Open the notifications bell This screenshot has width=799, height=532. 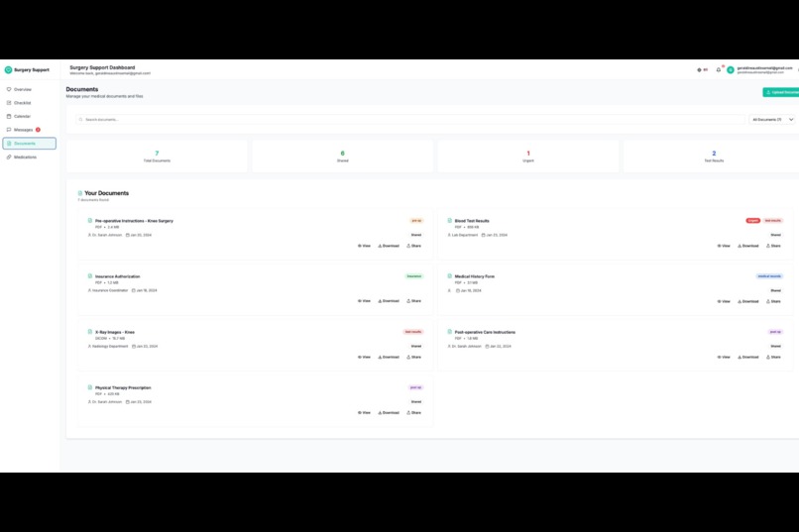pyautogui.click(x=719, y=69)
